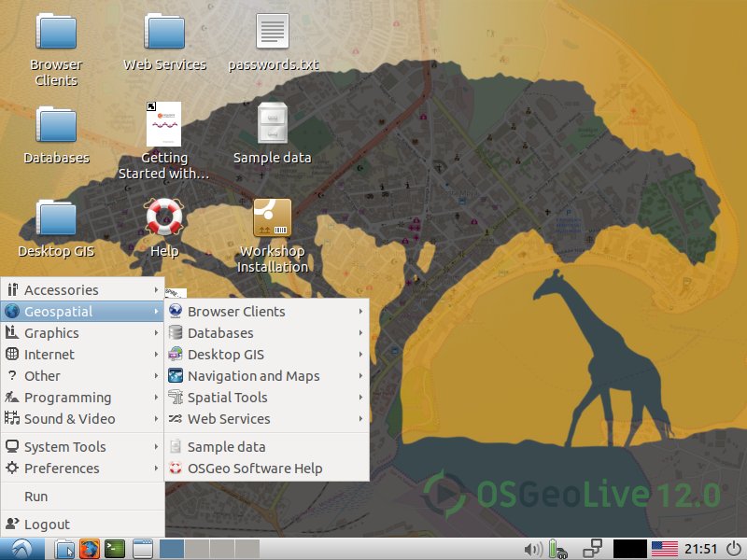Select Accessories menu entry
Viewport: 747px width, 560px height.
click(82, 289)
